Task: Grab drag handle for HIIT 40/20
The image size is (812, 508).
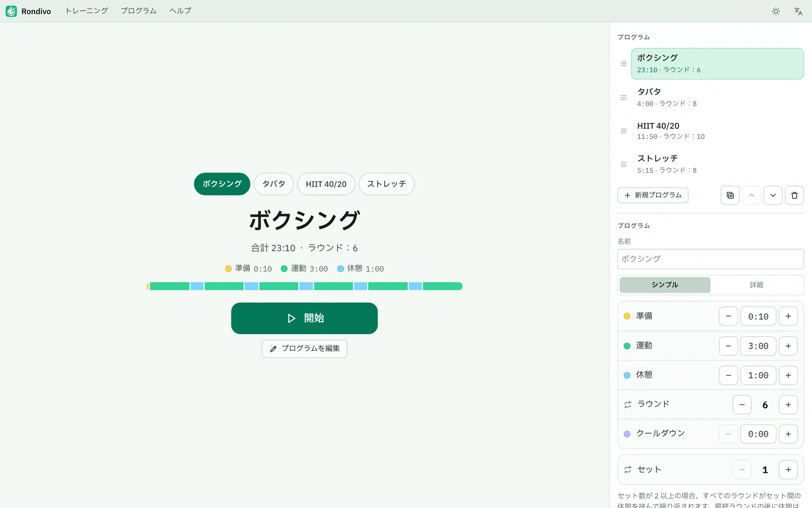Action: click(623, 131)
